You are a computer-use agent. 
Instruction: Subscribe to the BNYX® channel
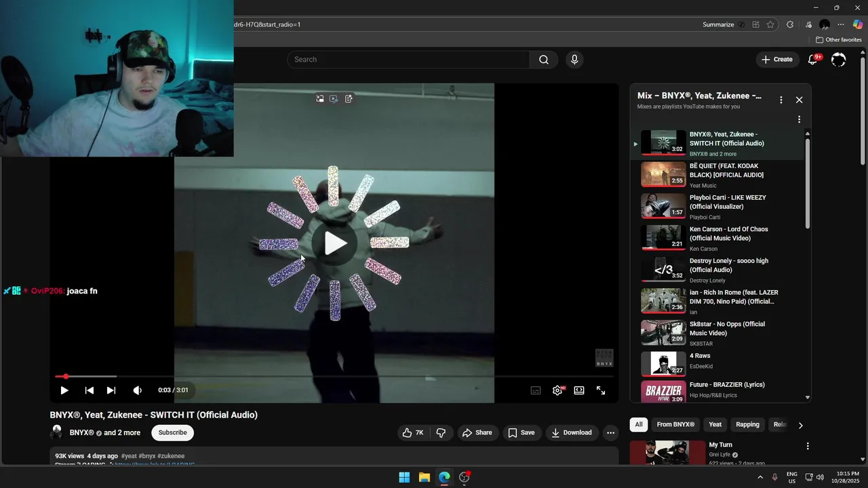point(173,432)
